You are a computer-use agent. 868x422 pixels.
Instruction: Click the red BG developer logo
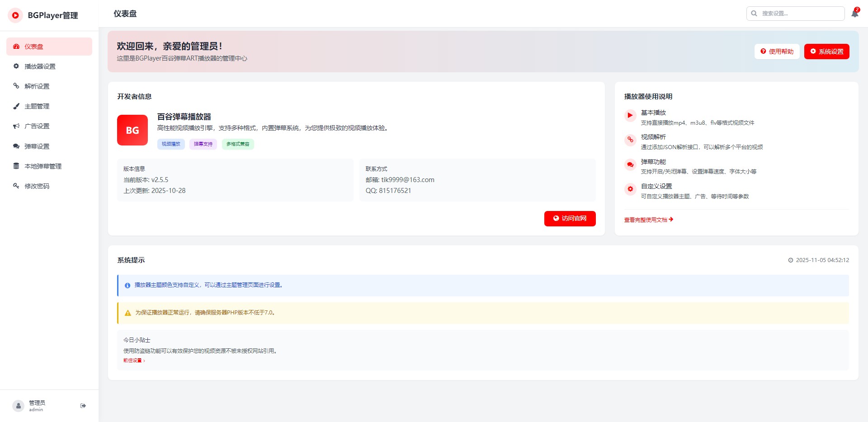tap(132, 130)
